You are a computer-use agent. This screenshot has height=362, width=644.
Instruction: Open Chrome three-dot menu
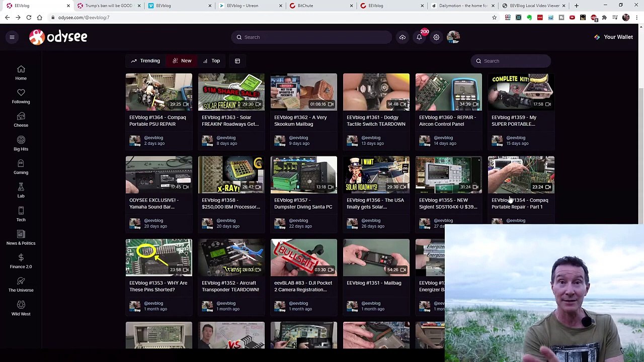point(637,18)
